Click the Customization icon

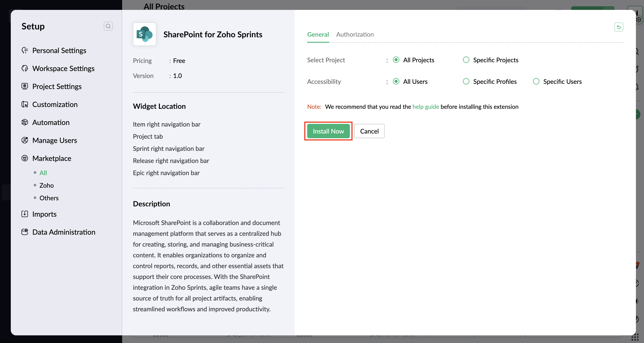click(x=24, y=104)
